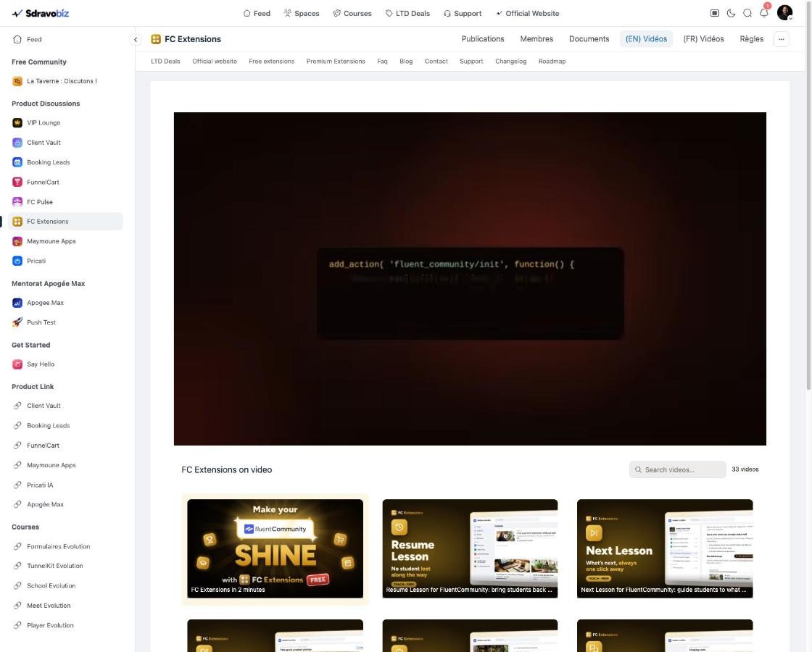Click FunnelCart product link icon
The width and height of the screenshot is (812, 652).
click(x=17, y=445)
